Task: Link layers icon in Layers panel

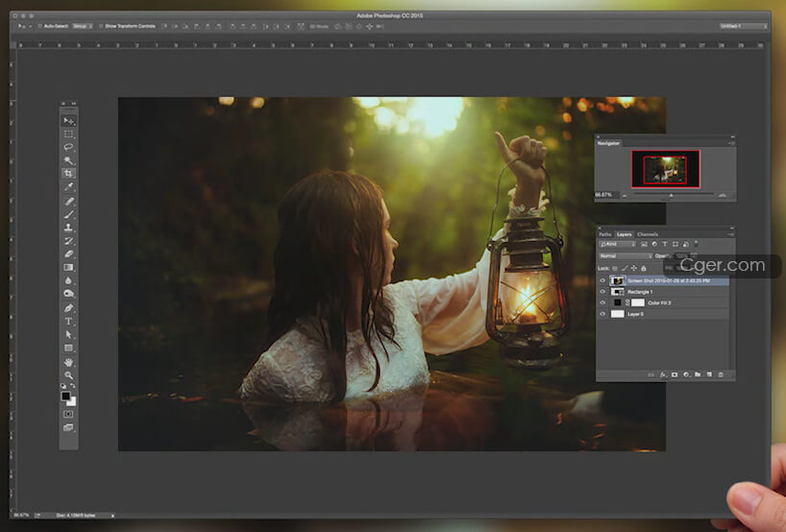Action: click(x=651, y=375)
